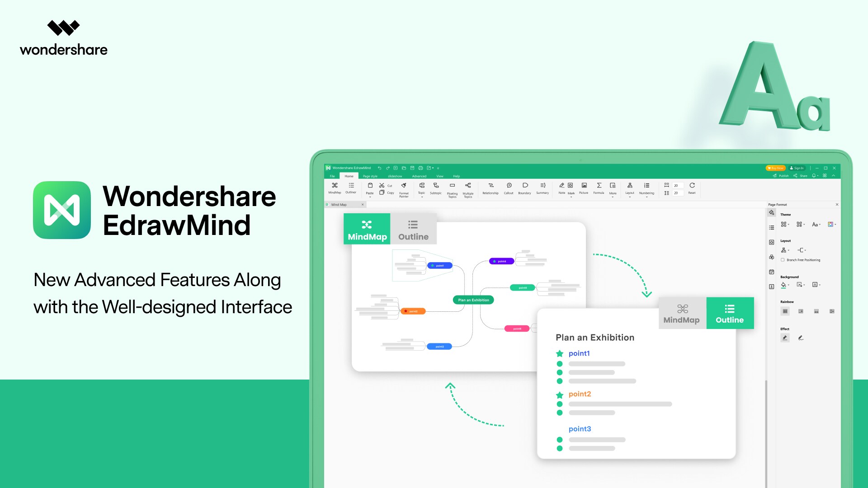Select the fourth Rainbow style option
This screenshot has width=868, height=488.
pyautogui.click(x=832, y=311)
